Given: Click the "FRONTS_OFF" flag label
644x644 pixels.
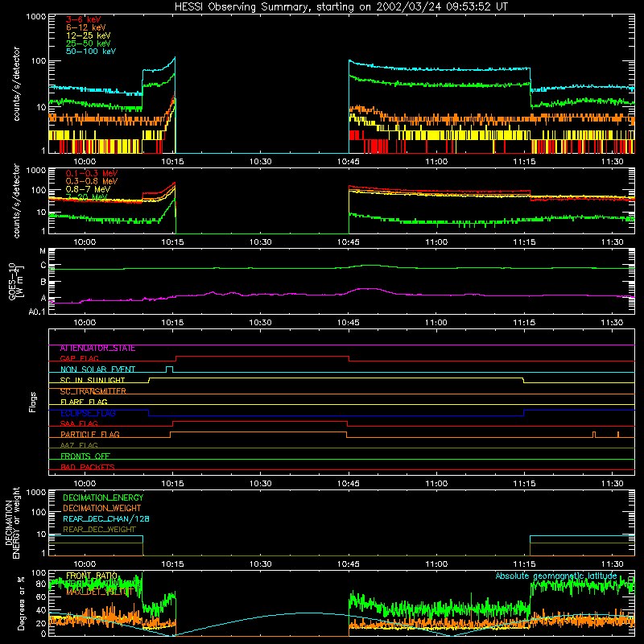Looking at the screenshot, I should click(85, 456).
